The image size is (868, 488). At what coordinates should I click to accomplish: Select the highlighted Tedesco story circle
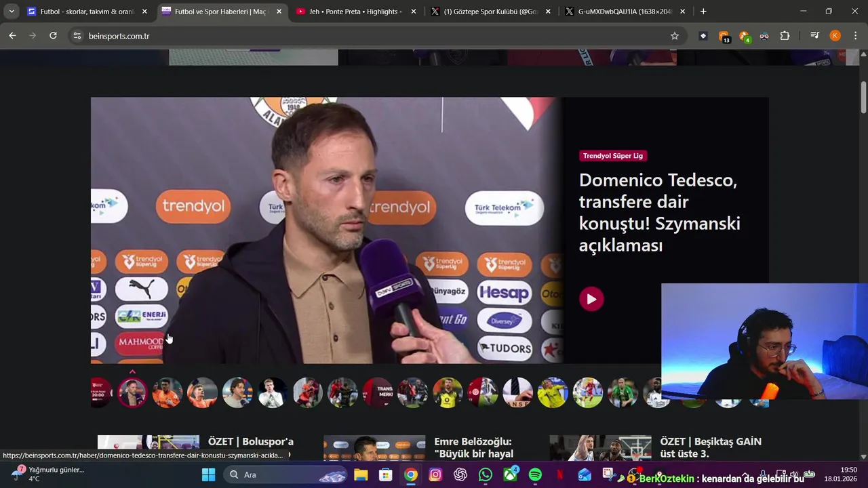point(132,392)
